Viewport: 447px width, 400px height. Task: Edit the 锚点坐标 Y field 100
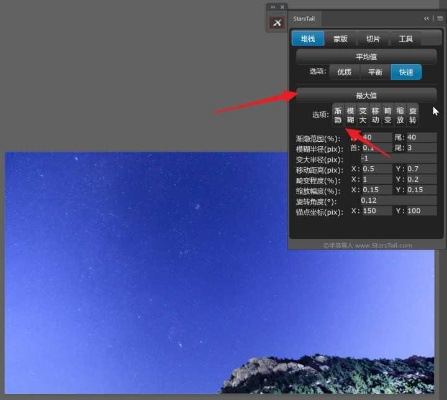(421, 211)
